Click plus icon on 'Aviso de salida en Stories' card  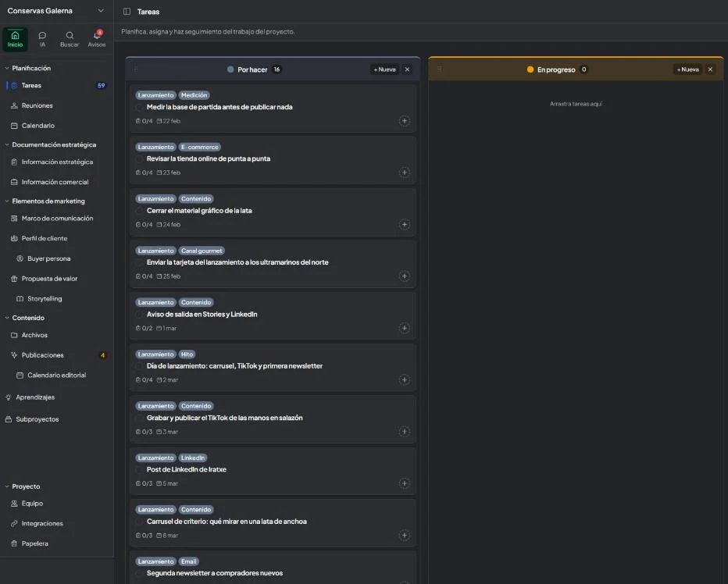(405, 328)
